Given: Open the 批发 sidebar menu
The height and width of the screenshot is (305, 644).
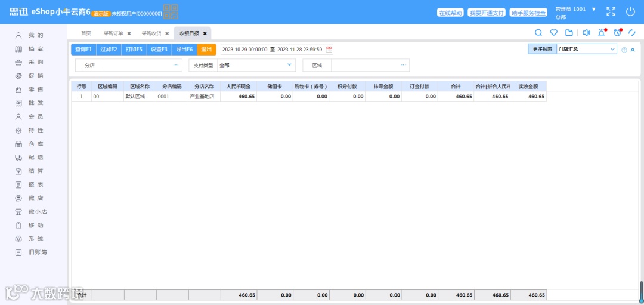Looking at the screenshot, I should (29, 103).
